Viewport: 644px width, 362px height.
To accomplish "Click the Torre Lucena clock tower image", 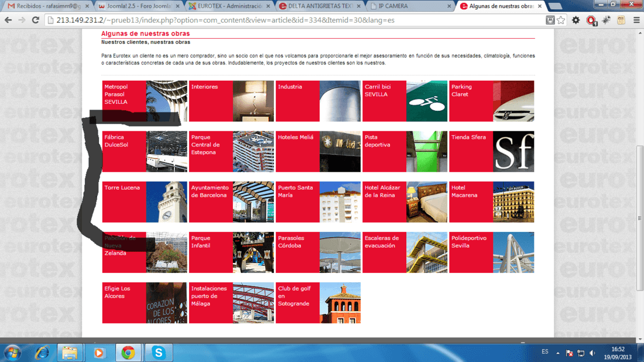I will (166, 202).
